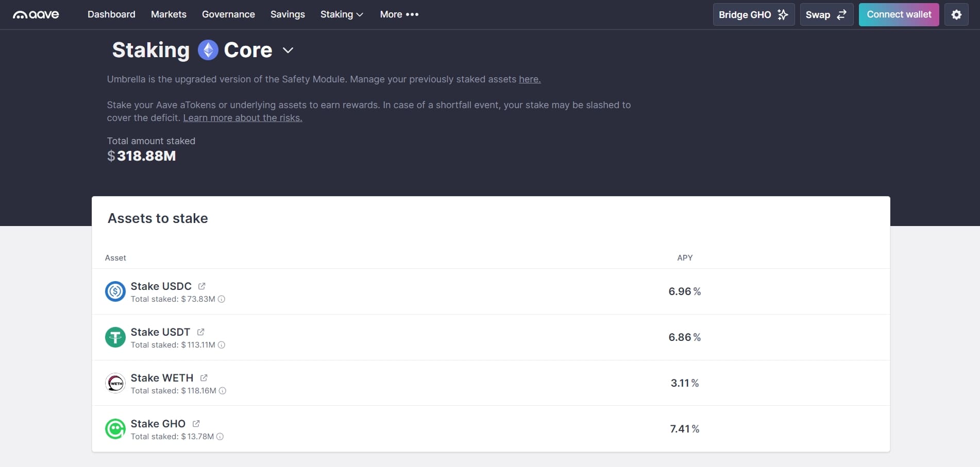The height and width of the screenshot is (467, 980).
Task: Select the Stake USDC row title
Action: (x=161, y=286)
